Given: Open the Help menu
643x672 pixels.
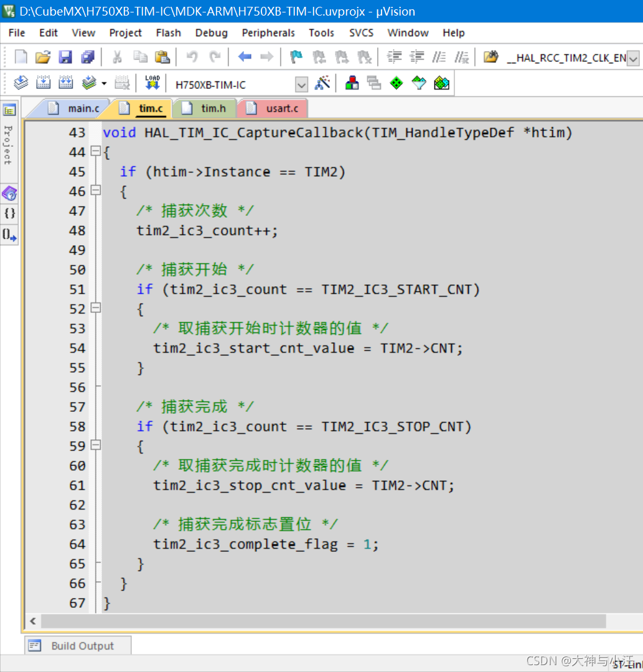Looking at the screenshot, I should point(454,33).
